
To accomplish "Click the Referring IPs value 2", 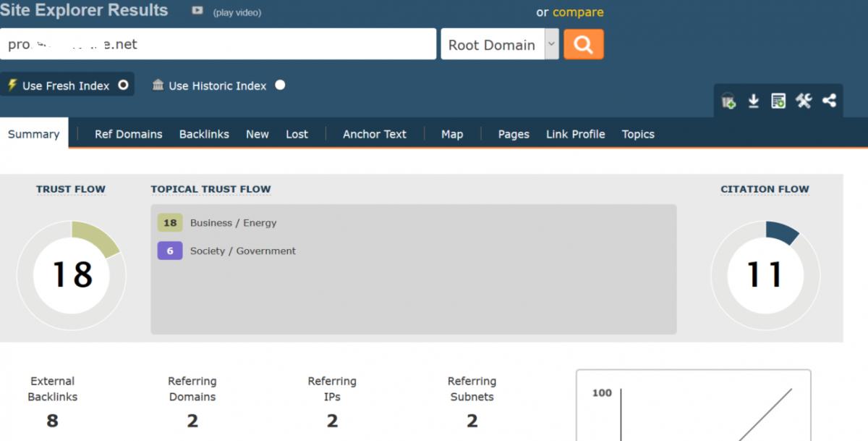I will (332, 421).
